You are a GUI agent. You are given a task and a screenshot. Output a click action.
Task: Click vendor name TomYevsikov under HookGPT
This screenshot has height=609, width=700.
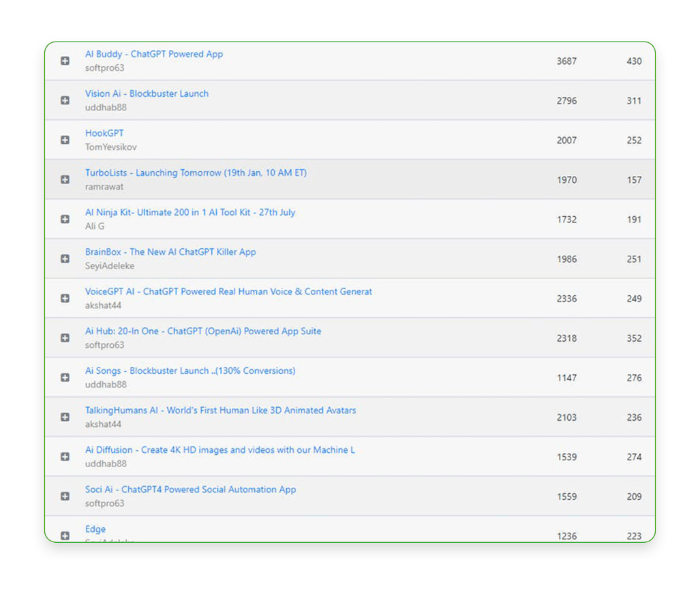pyautogui.click(x=110, y=147)
